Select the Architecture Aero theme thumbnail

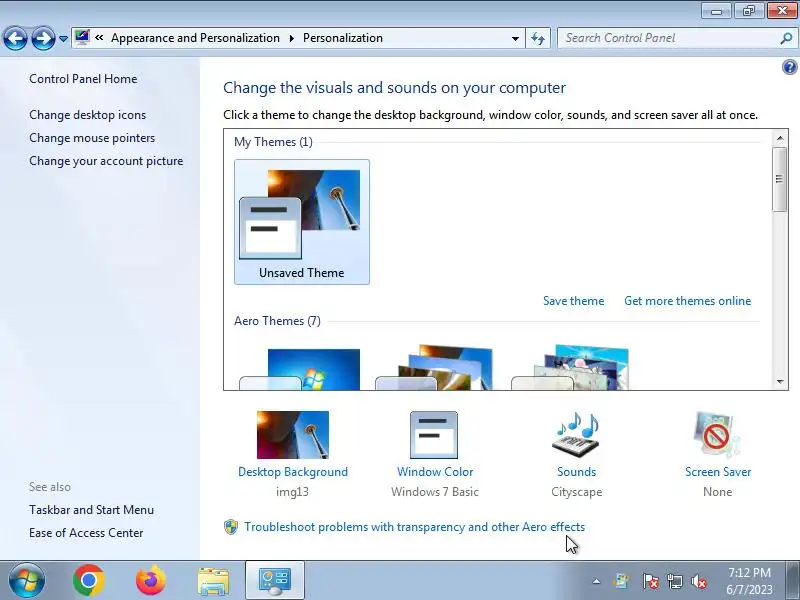tap(434, 368)
